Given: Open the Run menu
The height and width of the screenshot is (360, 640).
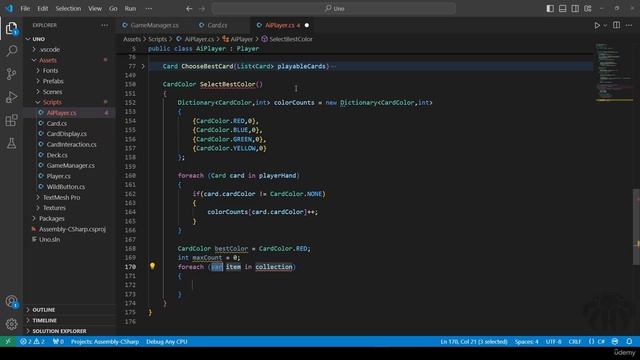Looking at the screenshot, I should 130,9.
